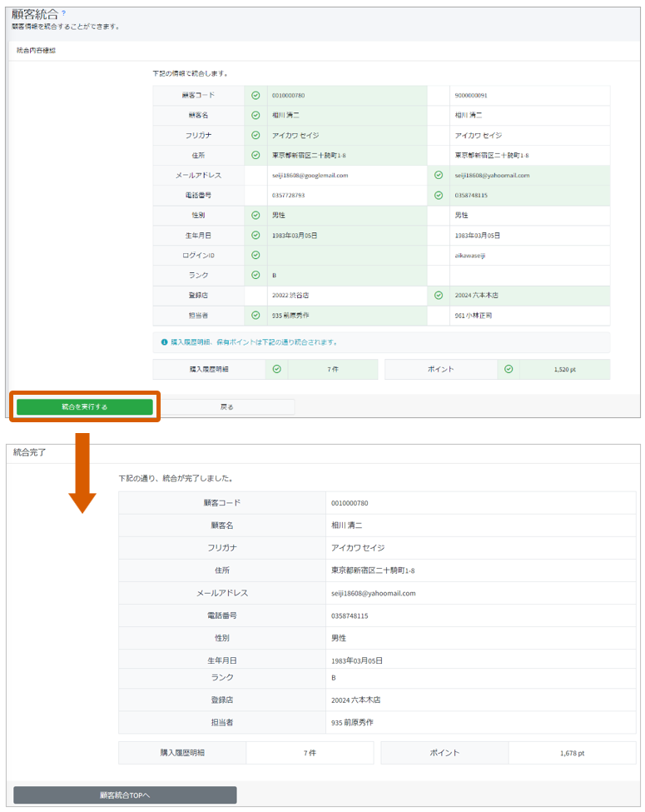The image size is (645, 812).
Task: Click the check icon in the 顧客コード row
Action: click(x=256, y=95)
